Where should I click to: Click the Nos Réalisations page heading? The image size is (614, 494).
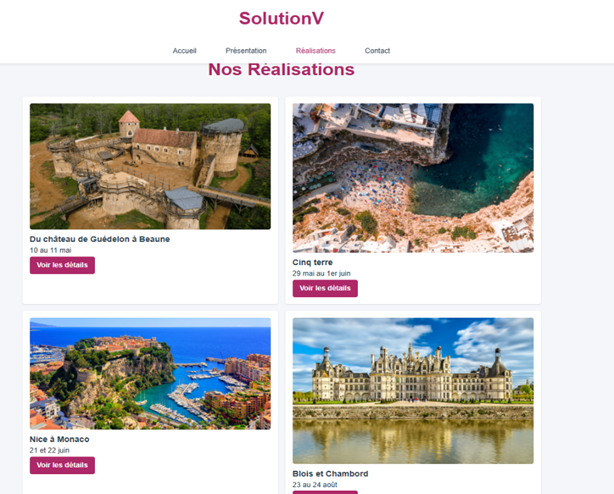(281, 70)
